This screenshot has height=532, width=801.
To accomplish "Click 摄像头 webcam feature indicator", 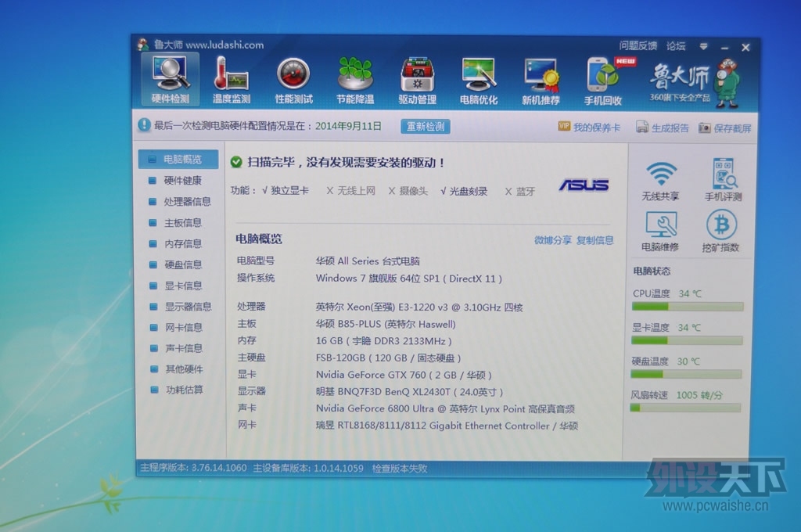I will click(408, 191).
